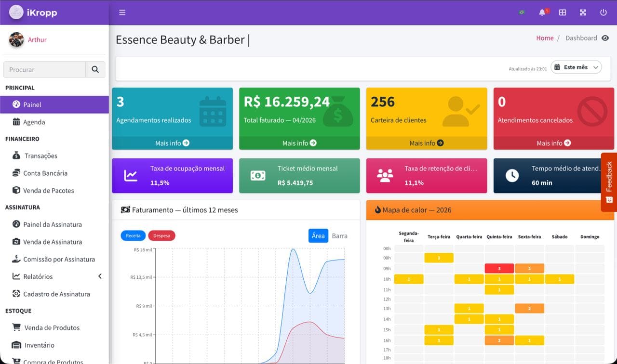This screenshot has width=617, height=364.
Task: Open the Este mês date range dropdown
Action: tap(576, 67)
